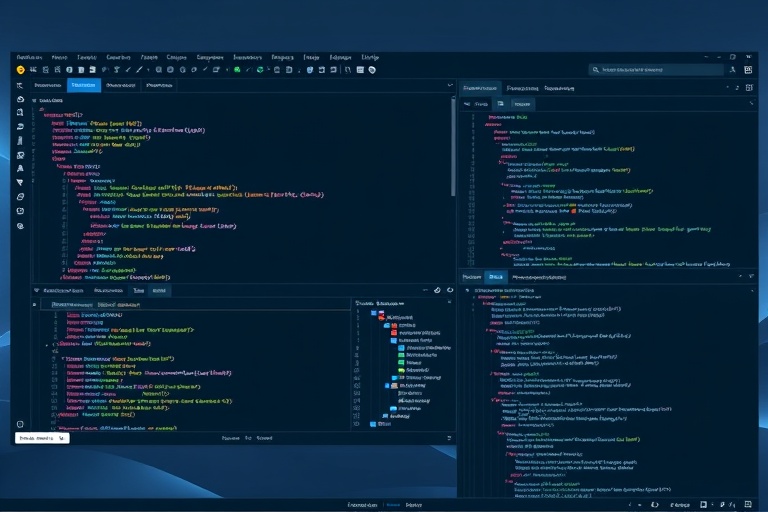768x512 pixels.
Task: Switch to the first tab in the left editor
Action: (x=47, y=86)
